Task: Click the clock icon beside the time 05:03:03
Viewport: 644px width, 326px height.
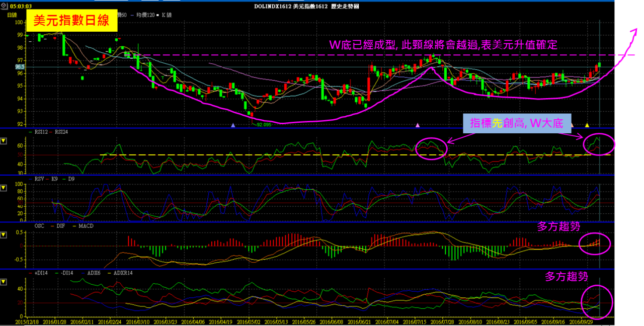Action: [4, 6]
